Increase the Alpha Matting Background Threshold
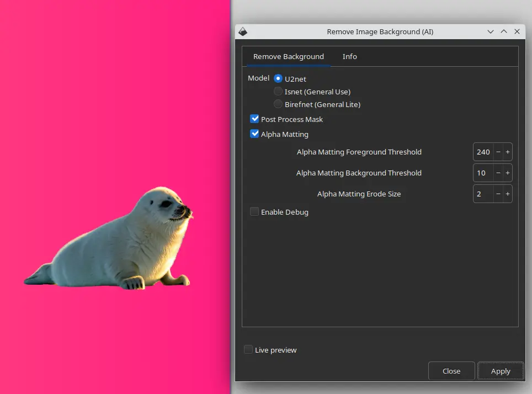The width and height of the screenshot is (532, 394). [x=508, y=173]
